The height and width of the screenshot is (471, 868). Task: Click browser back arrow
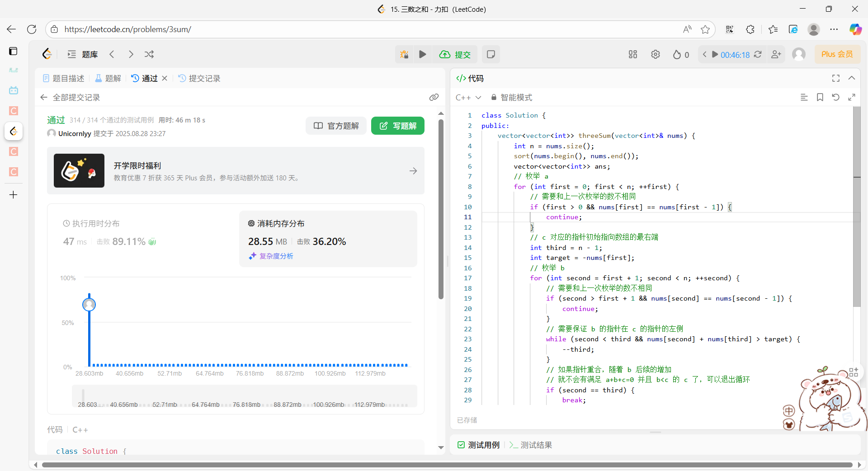[11, 29]
